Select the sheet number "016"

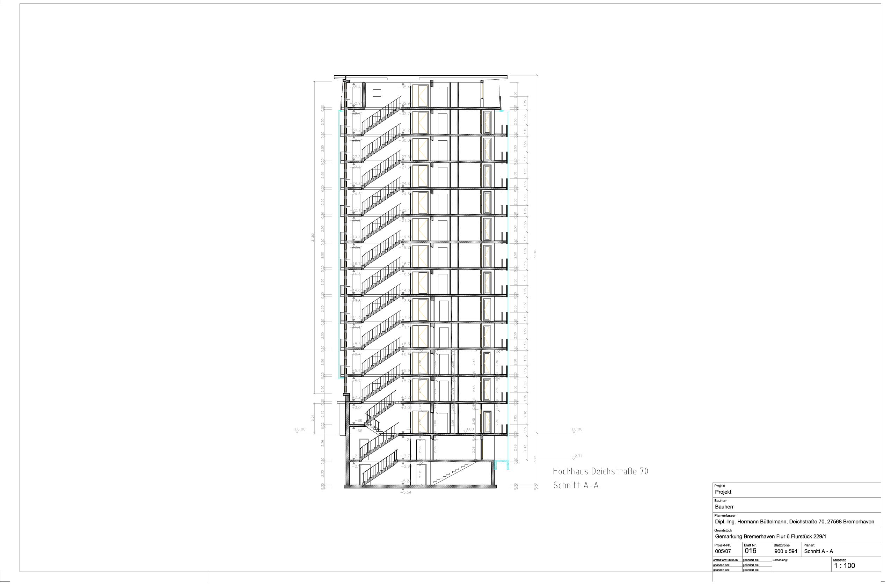(x=750, y=551)
